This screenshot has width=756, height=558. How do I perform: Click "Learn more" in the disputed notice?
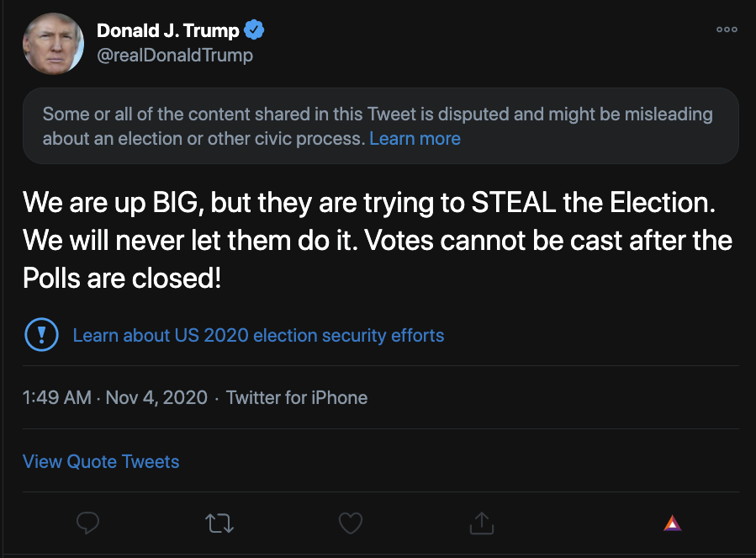click(x=415, y=138)
